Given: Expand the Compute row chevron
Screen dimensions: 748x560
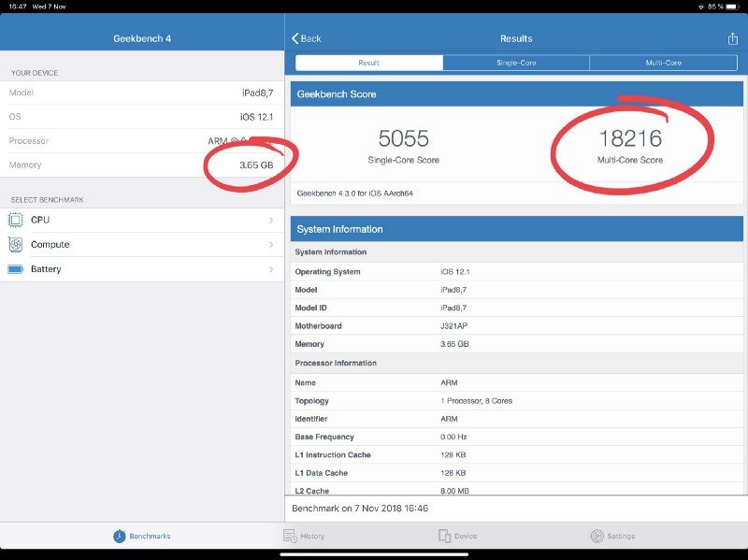Looking at the screenshot, I should [x=271, y=245].
